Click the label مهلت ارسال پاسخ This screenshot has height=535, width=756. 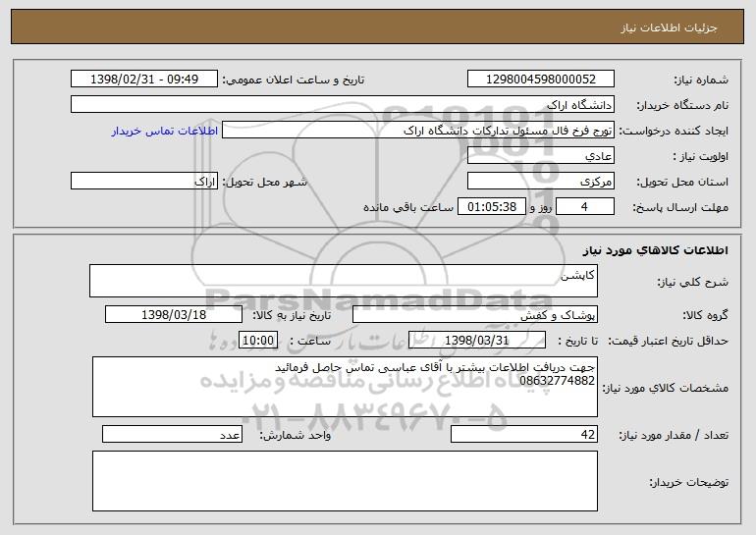pos(680,207)
